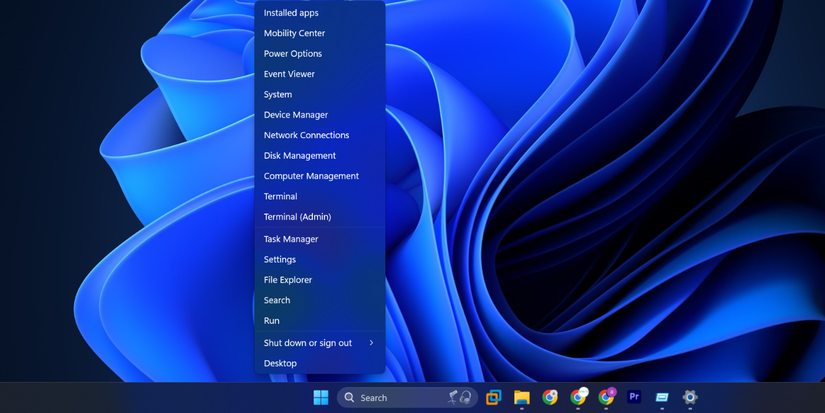This screenshot has height=413, width=825.
Task: Open Event Viewer
Action: (289, 74)
